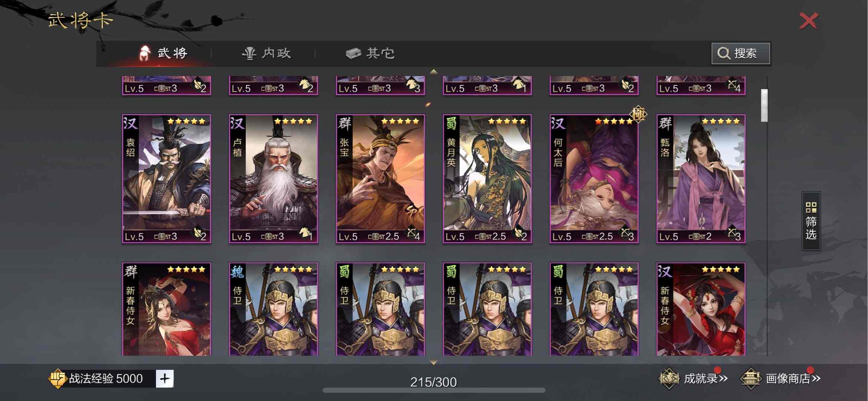This screenshot has height=401, width=868.
Task: Click the 卢植 name label
Action: [237, 147]
